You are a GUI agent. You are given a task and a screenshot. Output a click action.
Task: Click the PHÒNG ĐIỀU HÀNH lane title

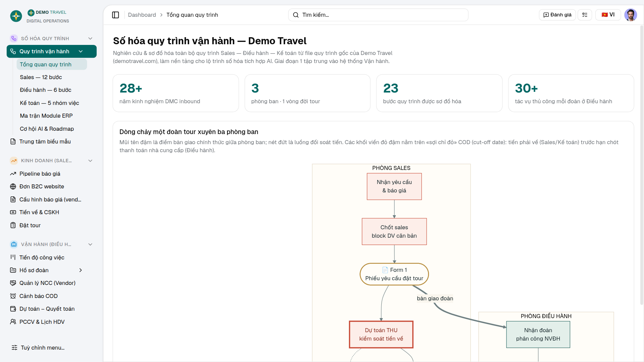546,316
